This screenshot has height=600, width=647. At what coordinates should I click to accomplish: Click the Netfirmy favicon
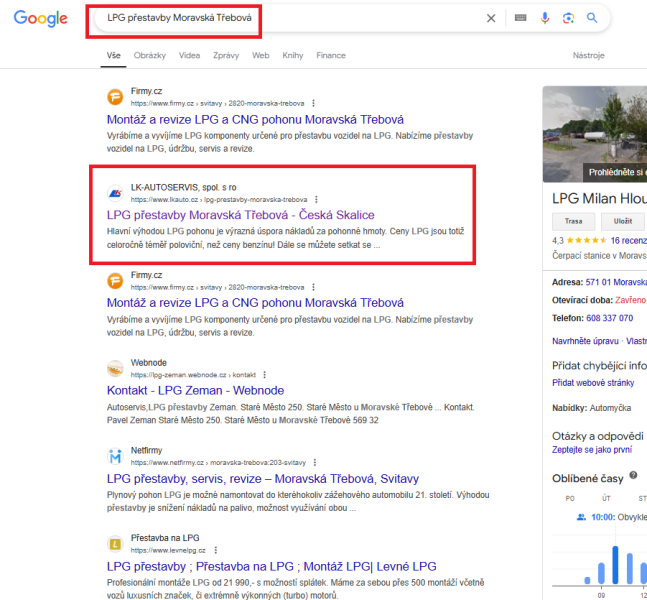click(x=115, y=456)
